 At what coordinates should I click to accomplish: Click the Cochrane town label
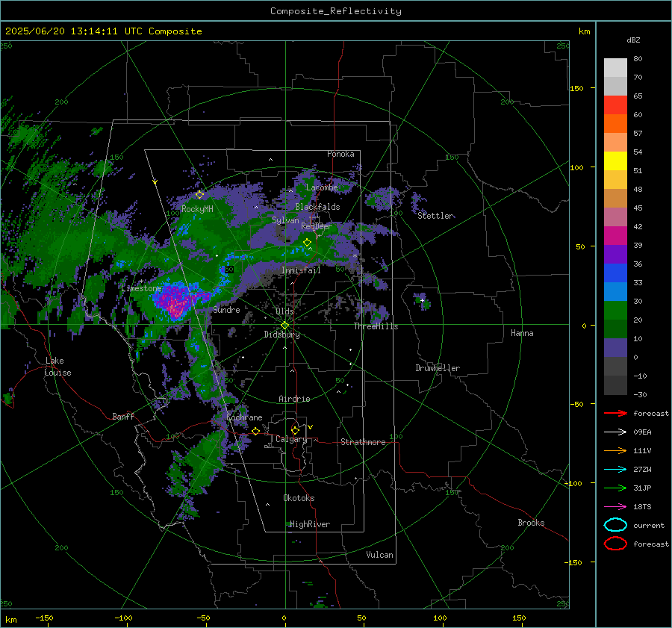(x=244, y=417)
